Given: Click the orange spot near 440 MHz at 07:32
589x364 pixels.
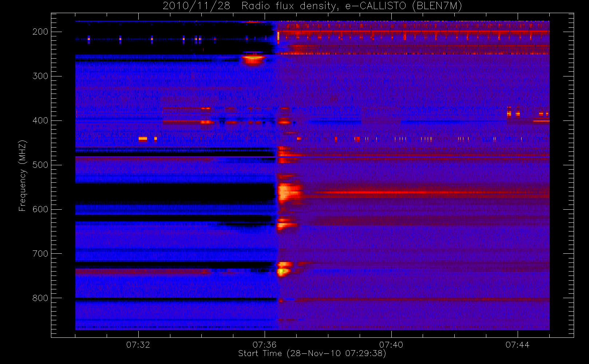Looking at the screenshot, I should [143, 139].
